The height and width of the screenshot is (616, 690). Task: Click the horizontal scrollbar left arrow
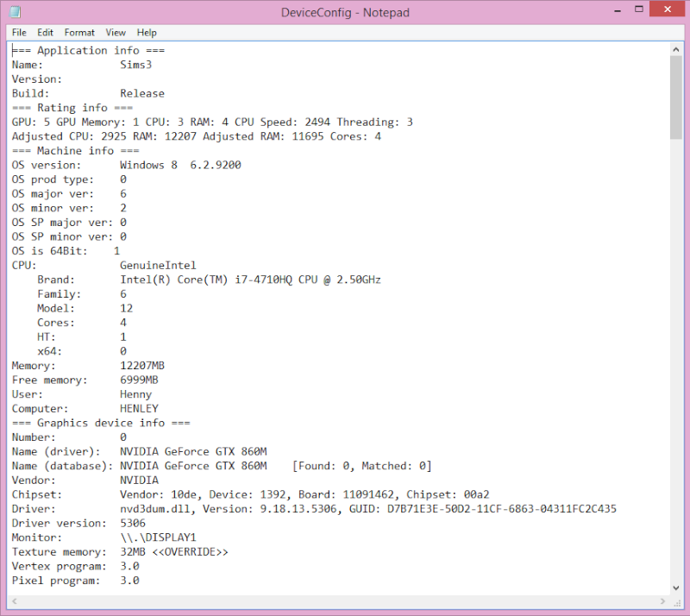click(15, 601)
